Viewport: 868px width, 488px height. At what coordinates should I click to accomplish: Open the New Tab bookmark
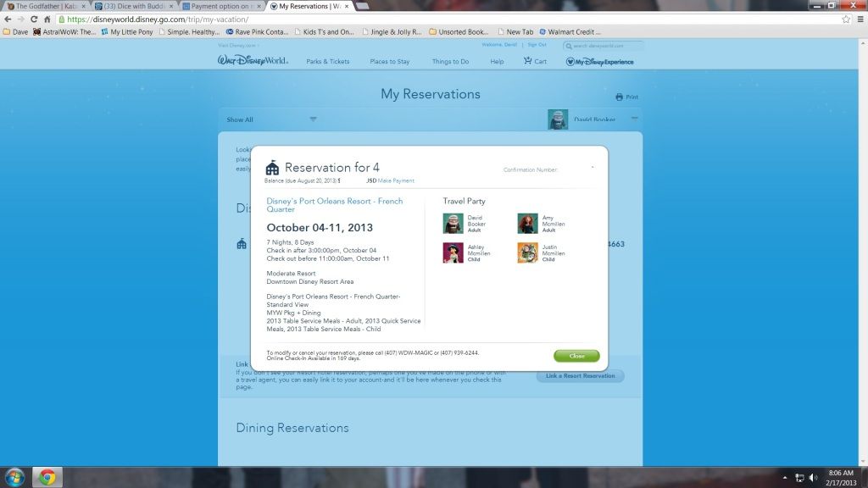pos(515,32)
